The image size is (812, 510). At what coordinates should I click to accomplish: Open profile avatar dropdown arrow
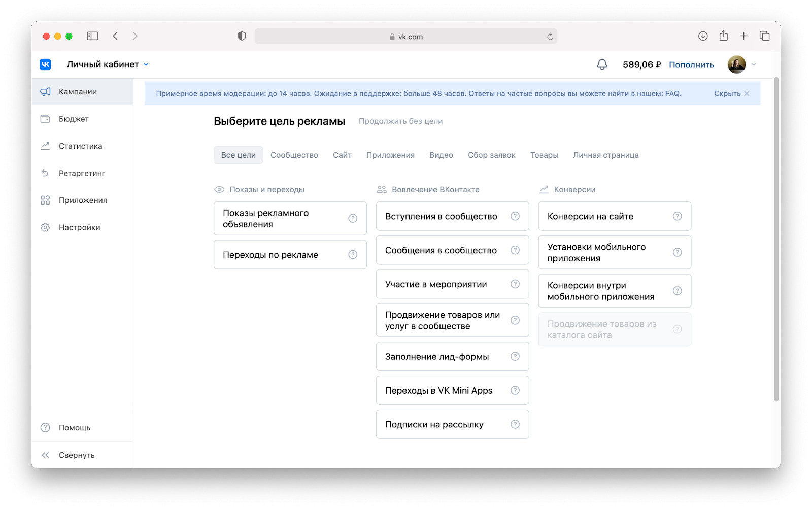tap(754, 64)
